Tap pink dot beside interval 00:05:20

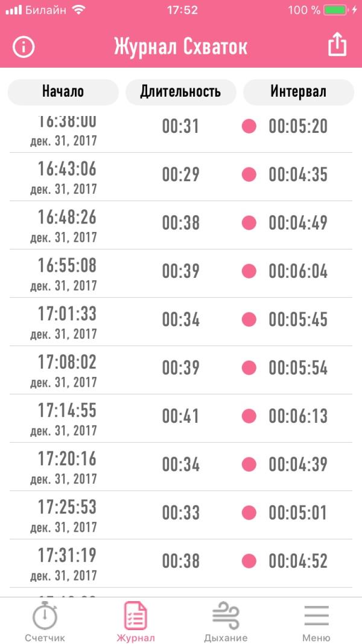tap(249, 126)
